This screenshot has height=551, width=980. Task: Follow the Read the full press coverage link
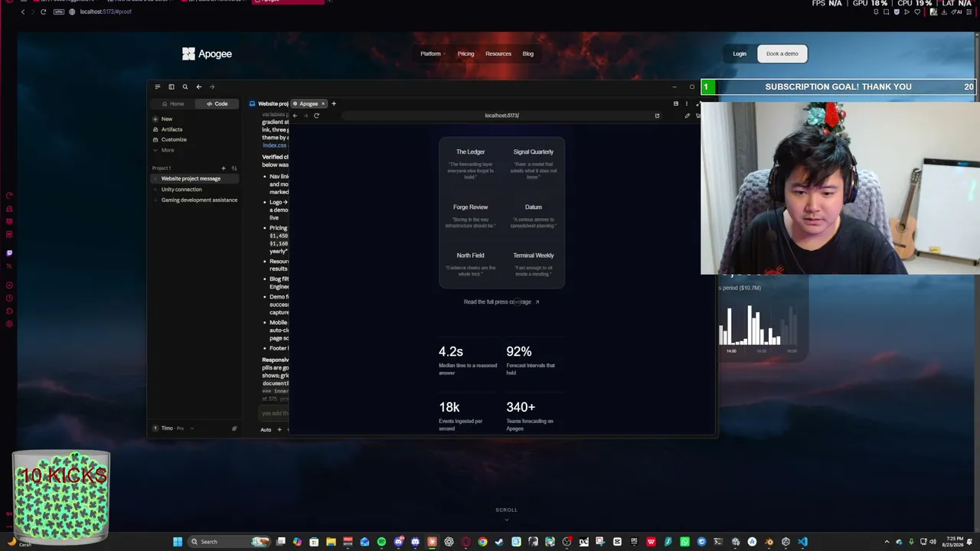coord(501,302)
